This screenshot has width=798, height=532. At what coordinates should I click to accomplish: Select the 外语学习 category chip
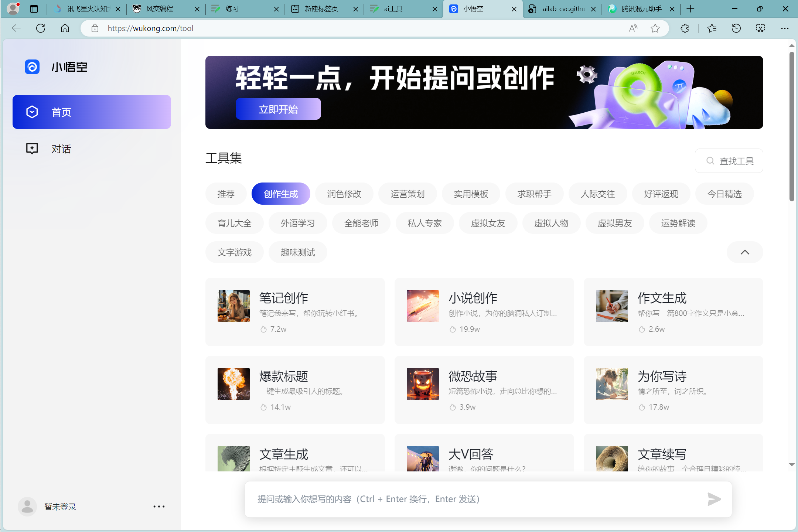click(298, 223)
